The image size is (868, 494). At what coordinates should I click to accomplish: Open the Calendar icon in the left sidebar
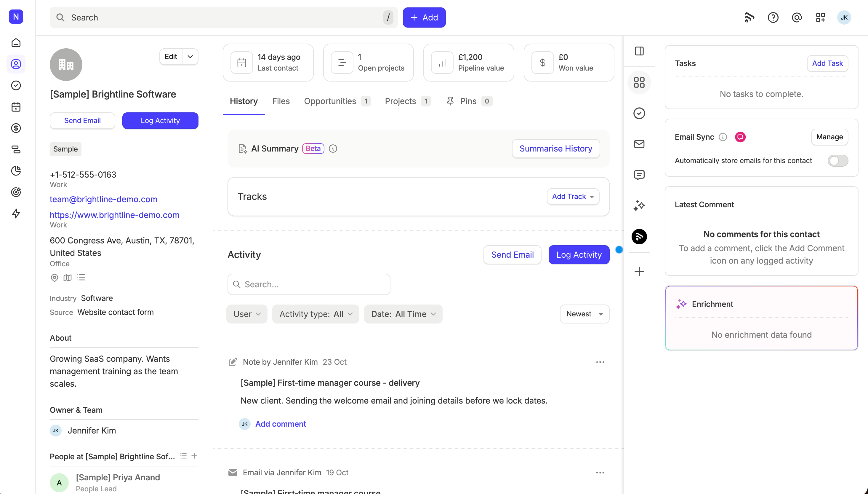(x=16, y=107)
